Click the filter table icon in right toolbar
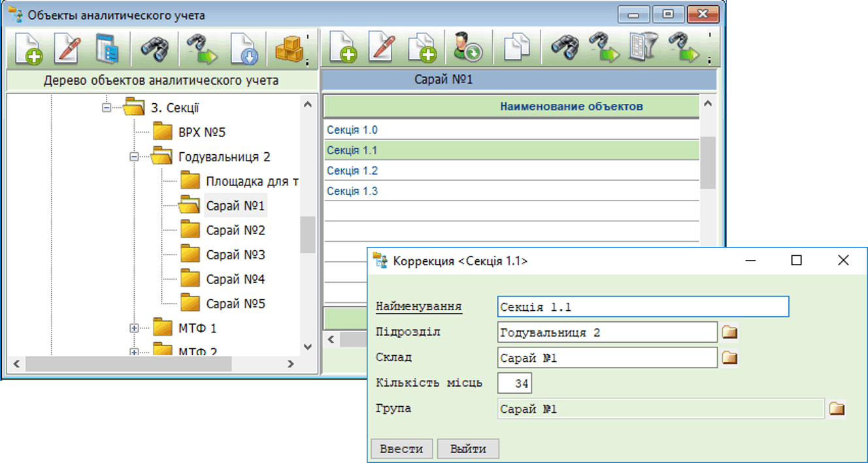Viewport: 868px width, 463px height. pyautogui.click(x=642, y=49)
